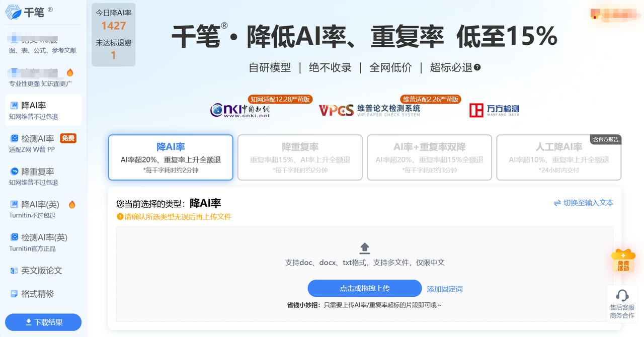644x337 pixels.
Task: Click the 检测AI率(英) sidebar icon
Action: click(14, 237)
